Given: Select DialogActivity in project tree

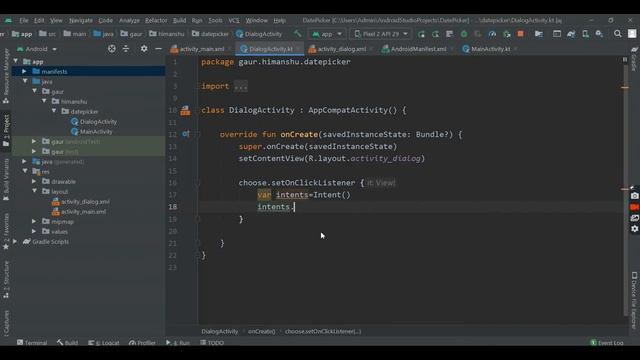Looking at the screenshot, I should [x=98, y=122].
